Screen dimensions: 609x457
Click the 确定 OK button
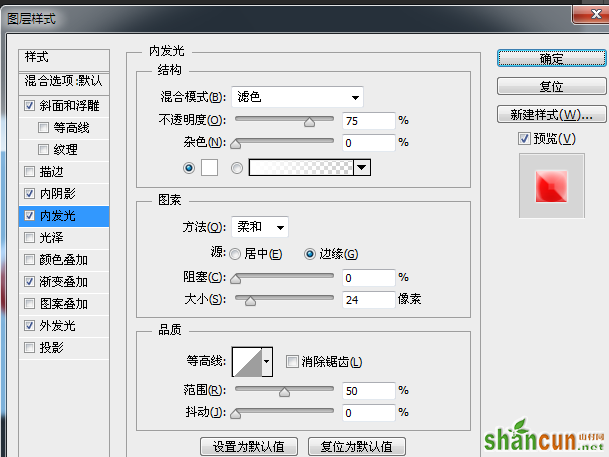click(x=552, y=58)
